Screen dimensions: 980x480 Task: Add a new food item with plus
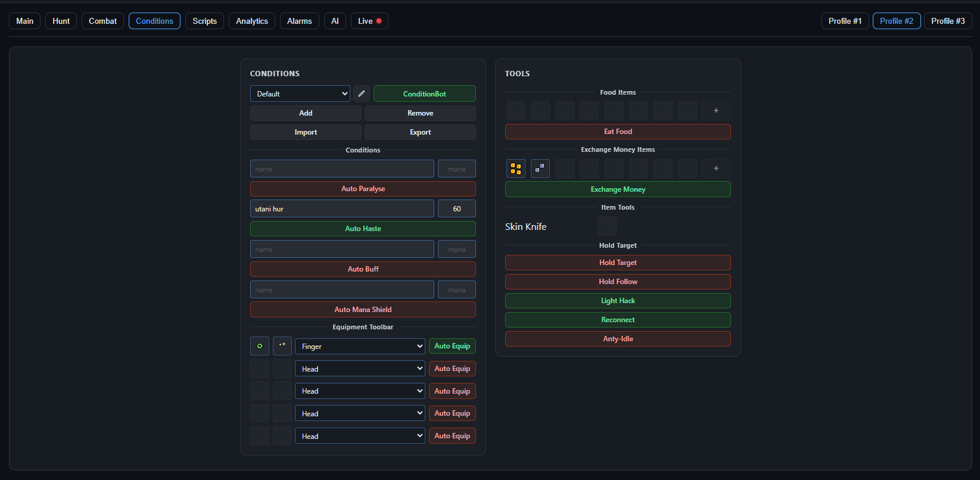(x=716, y=111)
